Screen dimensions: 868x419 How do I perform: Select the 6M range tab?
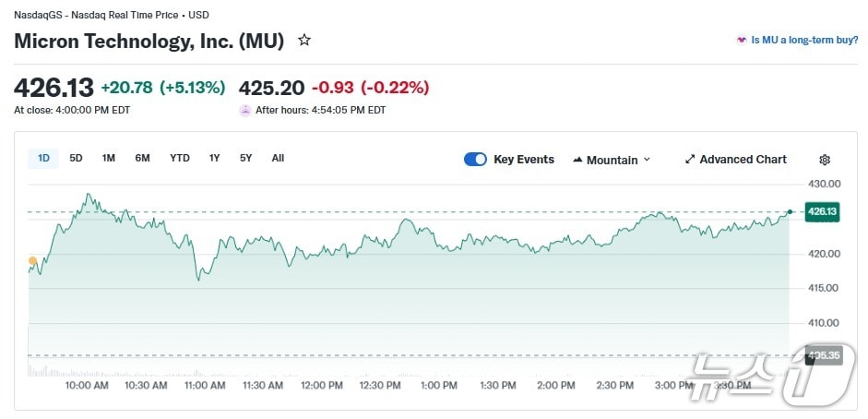tap(142, 158)
